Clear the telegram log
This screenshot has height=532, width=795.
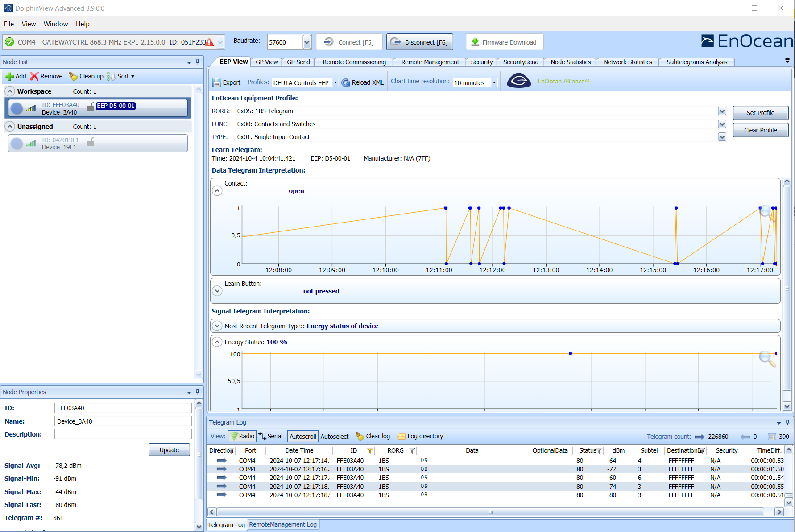(372, 436)
